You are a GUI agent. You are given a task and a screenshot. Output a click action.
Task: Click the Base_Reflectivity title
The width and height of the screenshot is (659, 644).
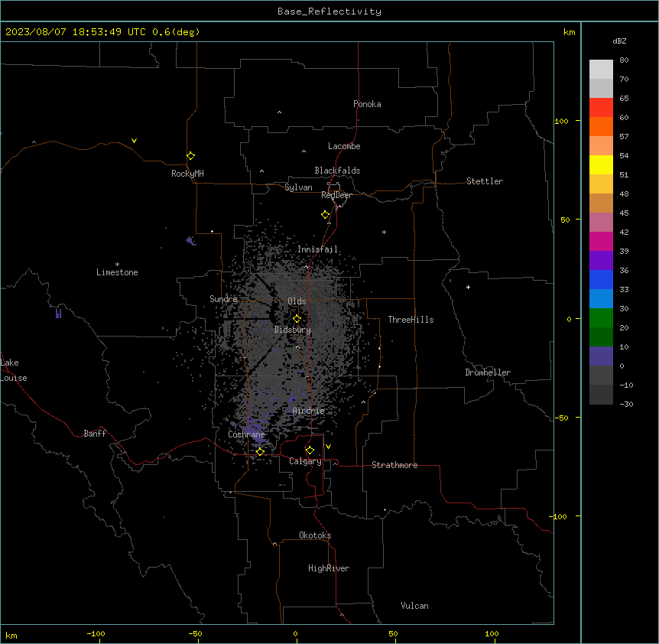tap(329, 11)
